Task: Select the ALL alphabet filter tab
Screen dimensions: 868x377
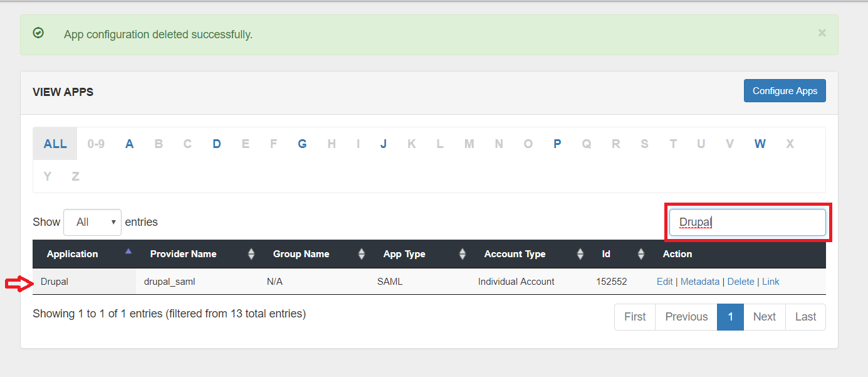Action: tap(55, 144)
